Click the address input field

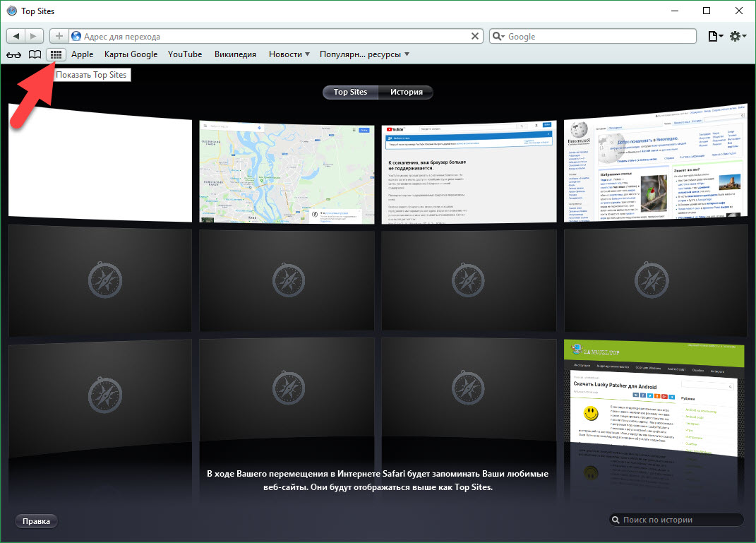point(275,36)
